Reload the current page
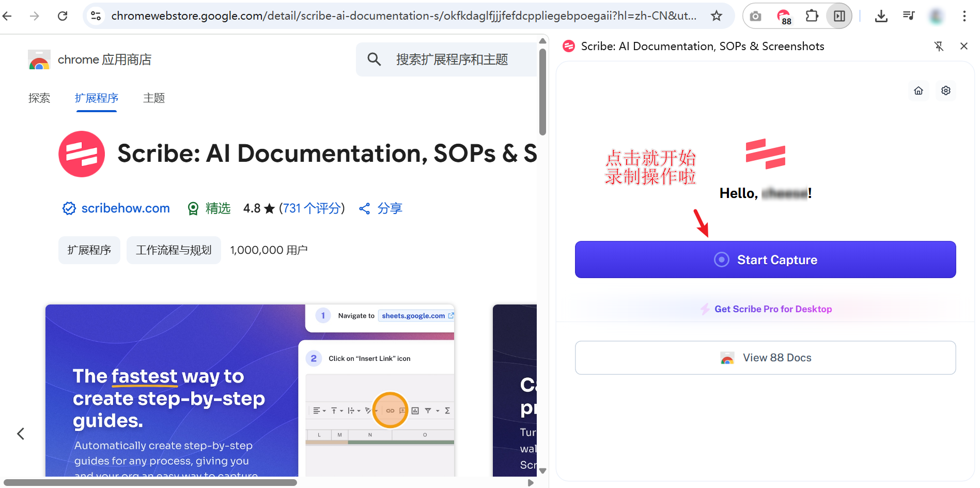This screenshot has height=488, width=980. (x=63, y=16)
